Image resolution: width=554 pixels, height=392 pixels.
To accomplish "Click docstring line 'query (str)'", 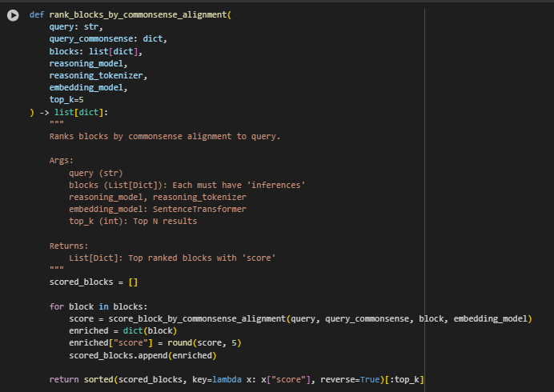I will coord(96,173).
